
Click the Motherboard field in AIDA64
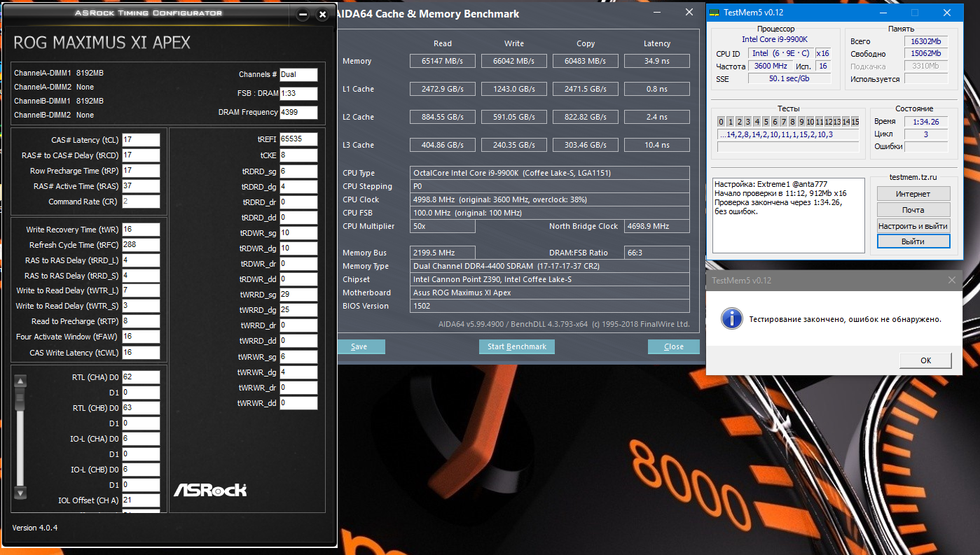[x=550, y=293]
